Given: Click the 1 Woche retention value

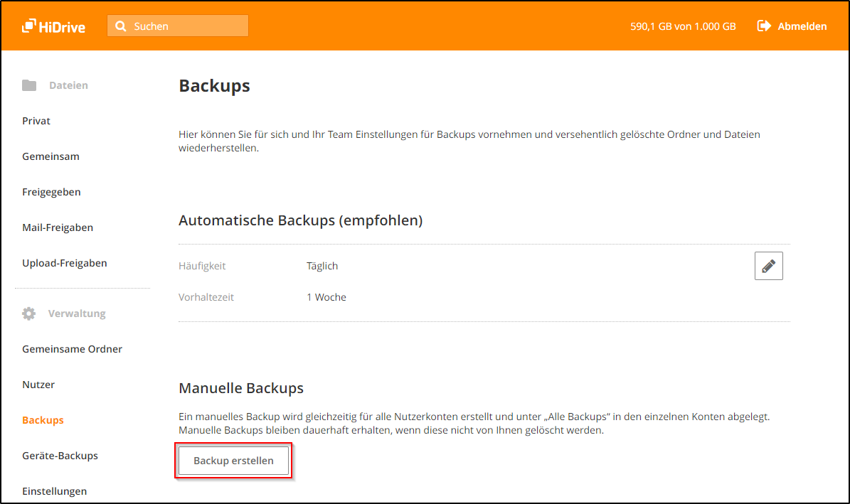Looking at the screenshot, I should [326, 297].
